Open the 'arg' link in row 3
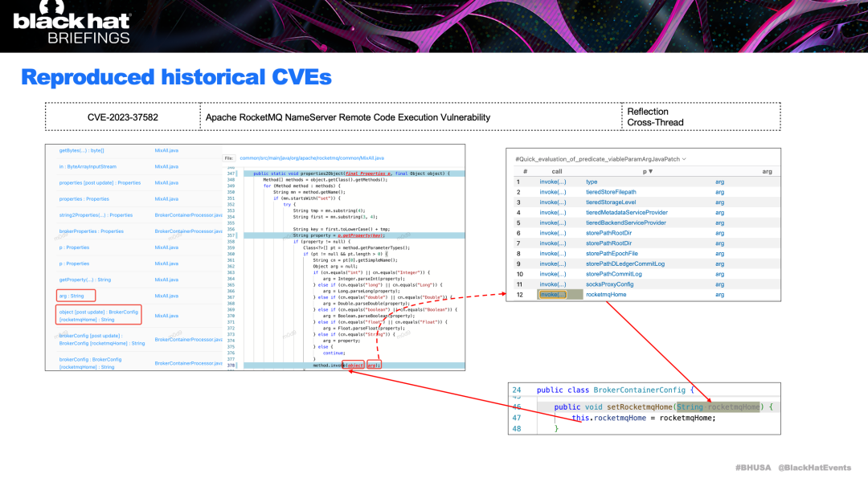 tap(719, 202)
